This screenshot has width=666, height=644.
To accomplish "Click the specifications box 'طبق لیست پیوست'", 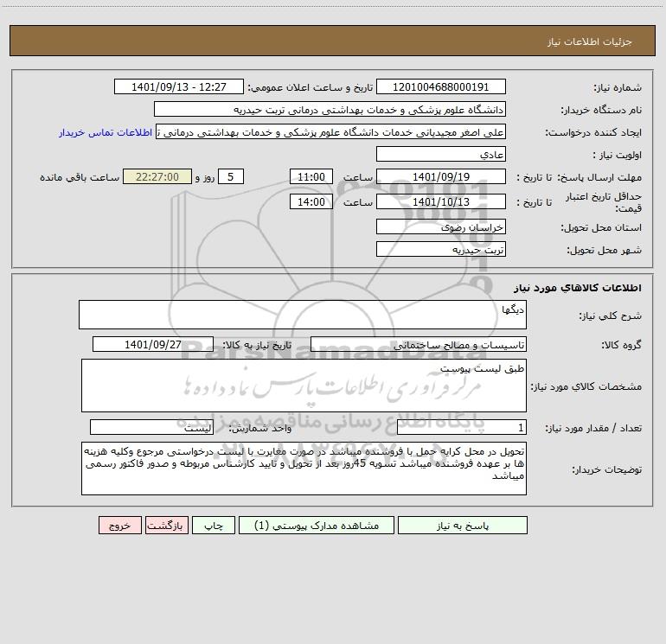I will tap(304, 386).
